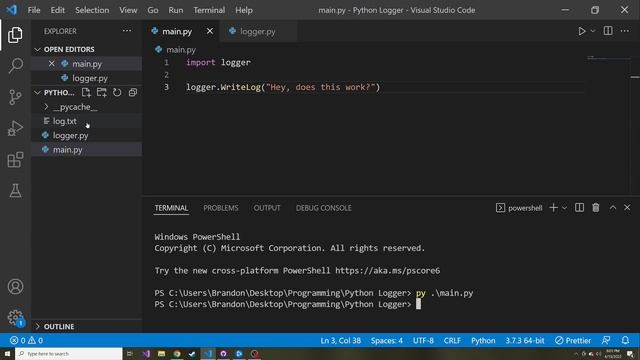The width and height of the screenshot is (640, 360).
Task: Click the Windows taskbar search box
Action: tap(69, 353)
